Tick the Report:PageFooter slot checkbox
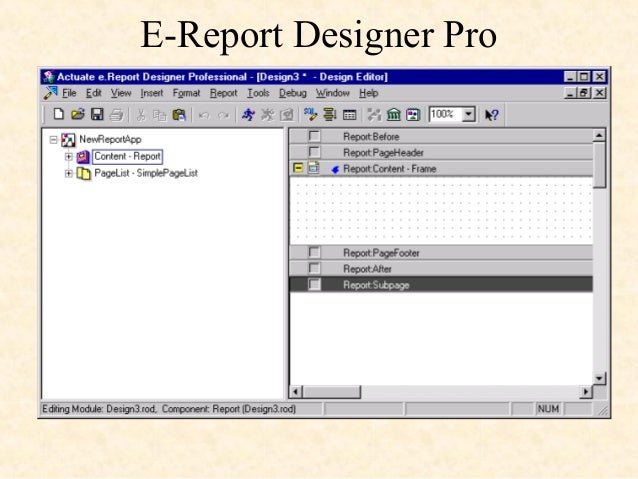The image size is (638, 479). click(314, 252)
